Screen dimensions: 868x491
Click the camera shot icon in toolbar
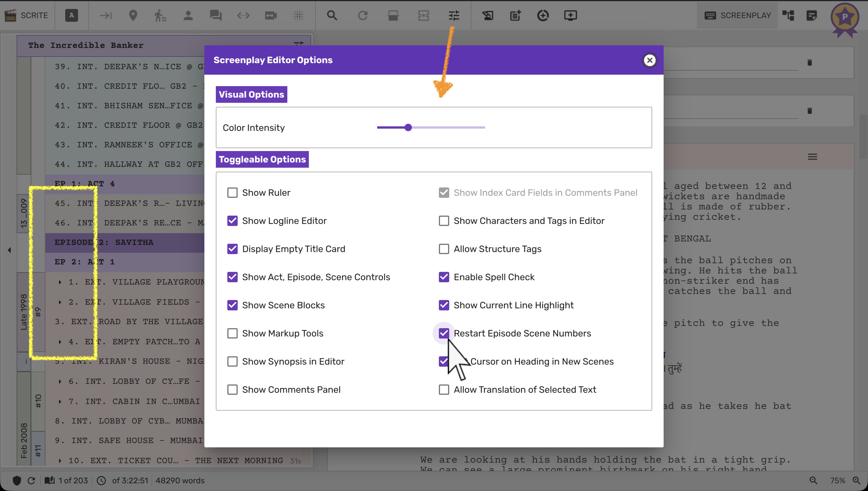click(271, 16)
